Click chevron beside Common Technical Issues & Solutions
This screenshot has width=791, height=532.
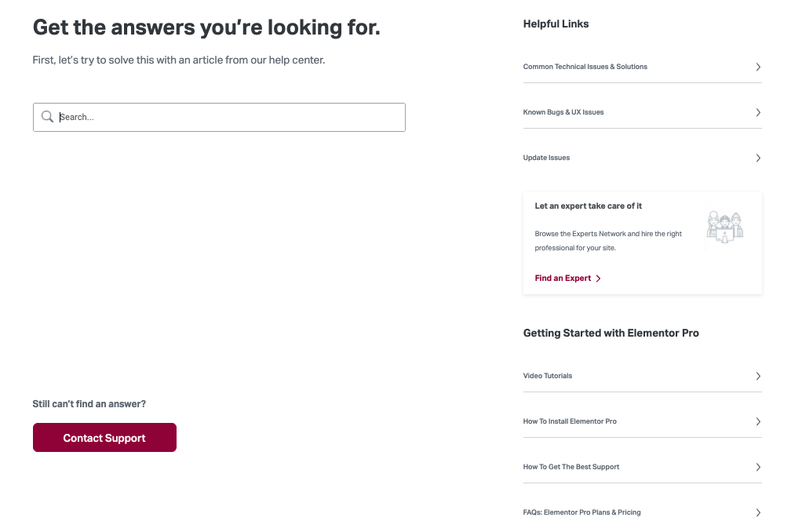click(x=758, y=67)
